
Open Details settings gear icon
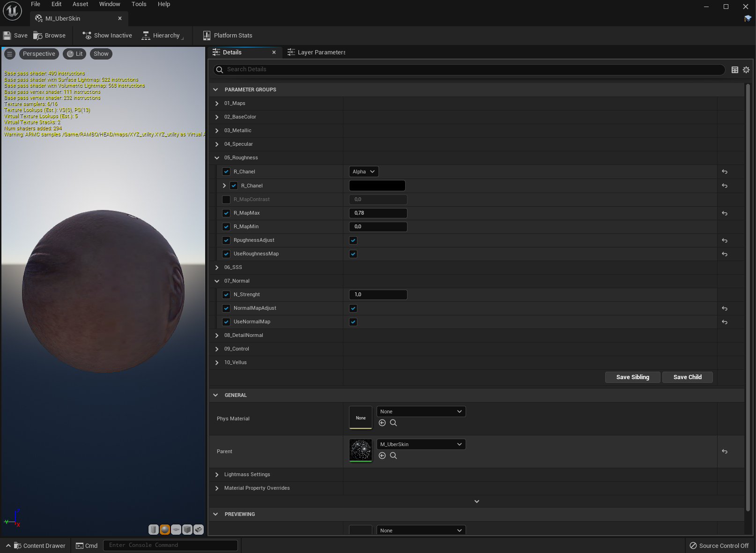pyautogui.click(x=746, y=70)
